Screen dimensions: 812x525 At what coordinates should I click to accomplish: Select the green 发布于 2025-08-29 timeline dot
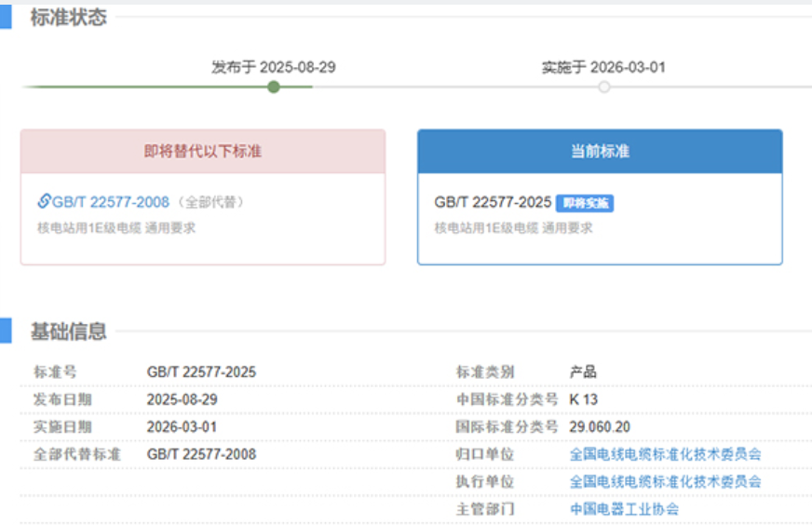273,87
